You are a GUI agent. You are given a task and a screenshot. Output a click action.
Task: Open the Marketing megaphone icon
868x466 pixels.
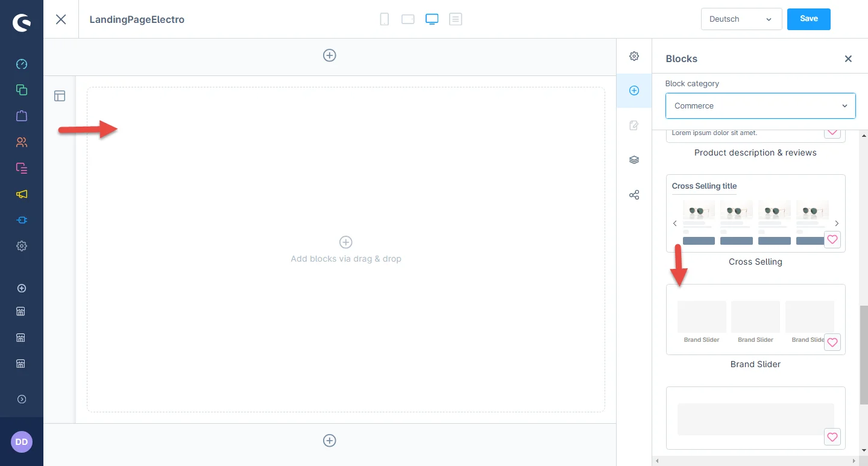22,194
